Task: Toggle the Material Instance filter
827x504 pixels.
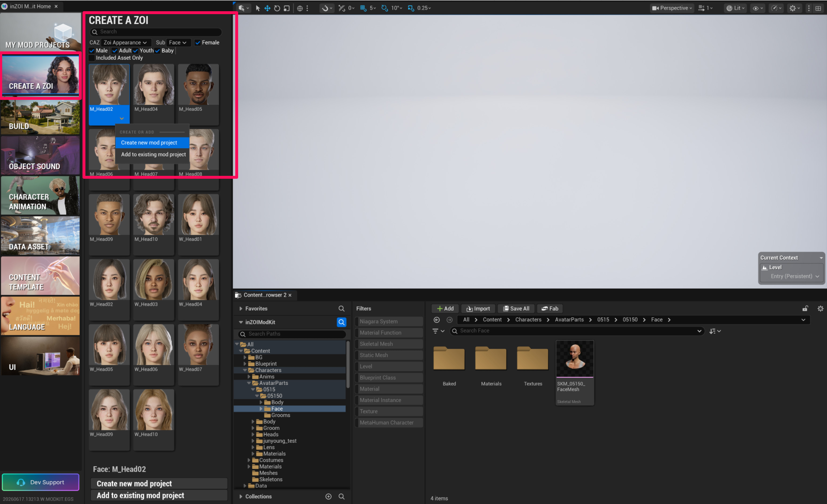Action: 389,400
